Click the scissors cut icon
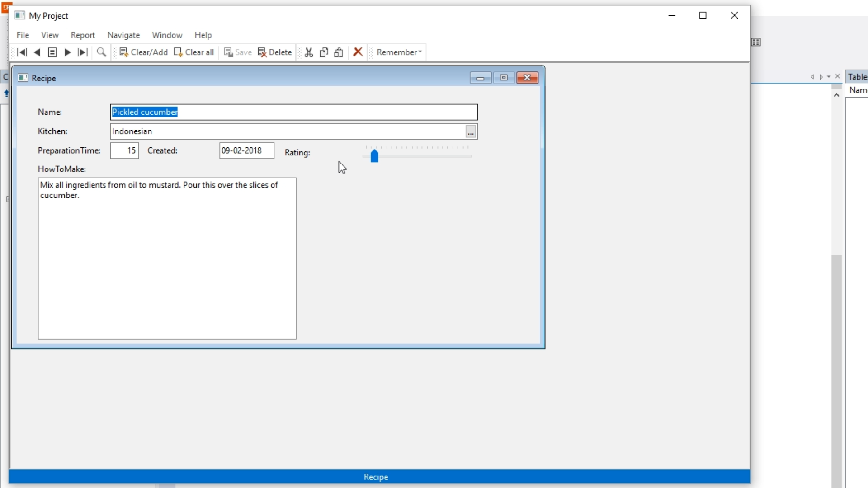 pyautogui.click(x=309, y=52)
